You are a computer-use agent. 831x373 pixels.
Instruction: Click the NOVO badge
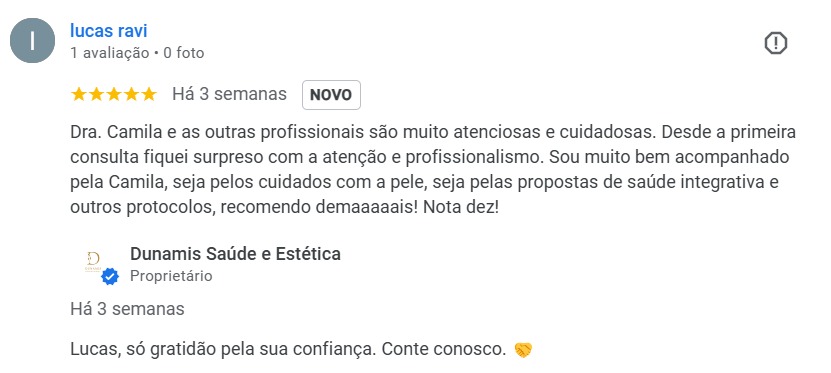(x=331, y=95)
